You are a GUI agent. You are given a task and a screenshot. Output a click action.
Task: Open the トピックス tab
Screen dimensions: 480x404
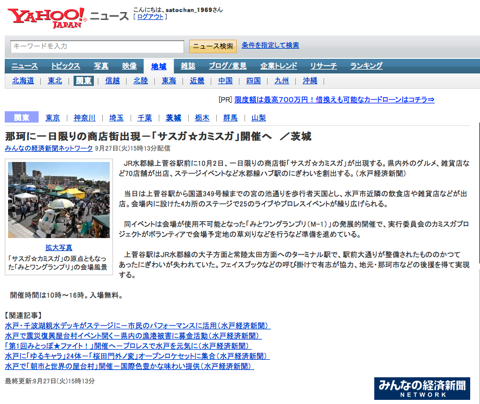click(66, 66)
